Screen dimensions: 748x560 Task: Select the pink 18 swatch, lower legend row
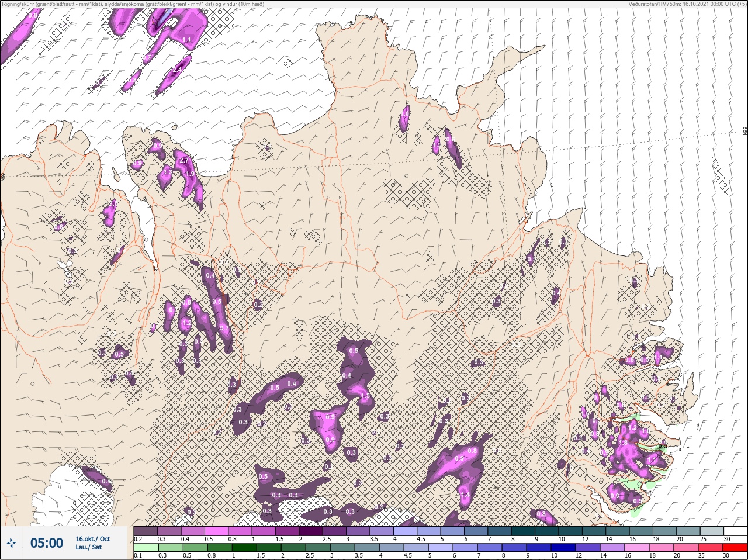(661, 548)
